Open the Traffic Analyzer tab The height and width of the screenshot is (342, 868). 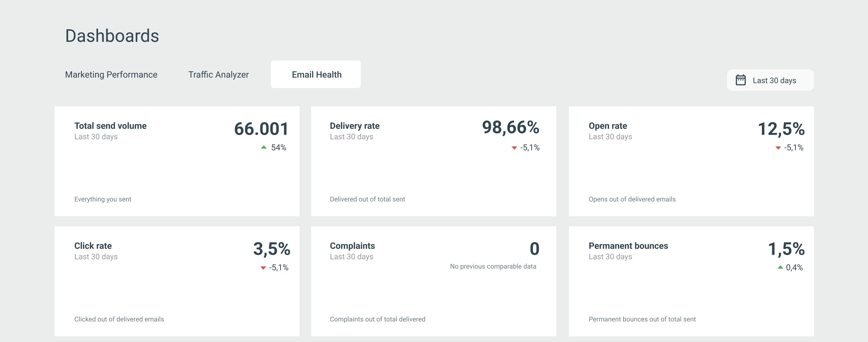click(x=218, y=74)
